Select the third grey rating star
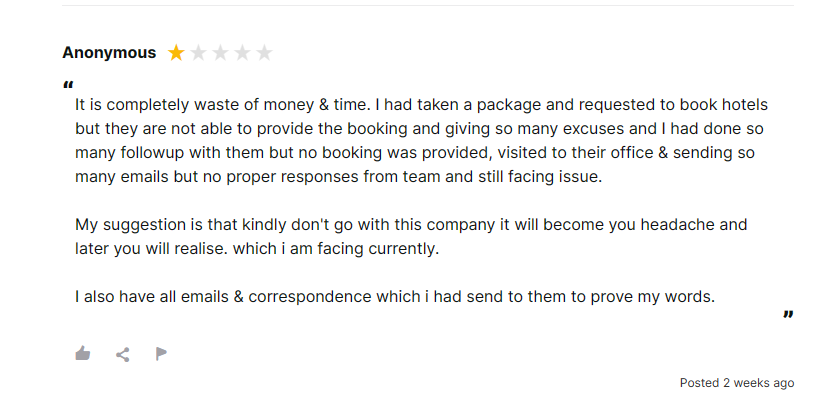 pos(220,53)
